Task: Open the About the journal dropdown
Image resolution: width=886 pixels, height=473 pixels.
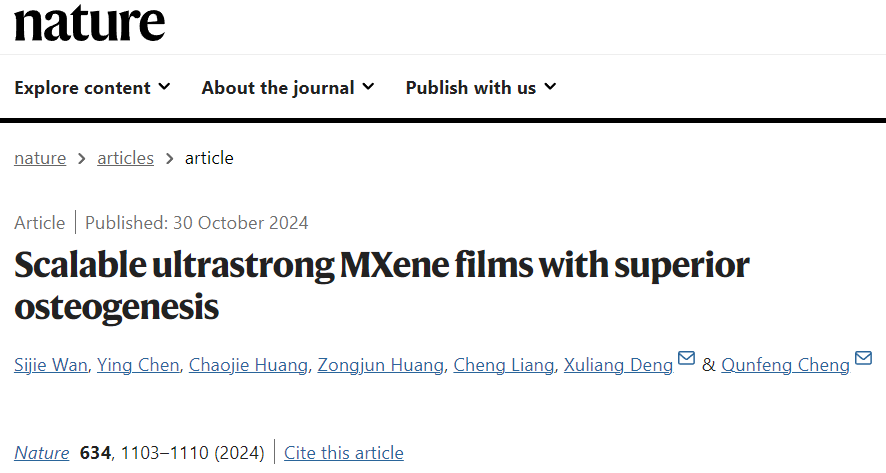Action: 287,88
